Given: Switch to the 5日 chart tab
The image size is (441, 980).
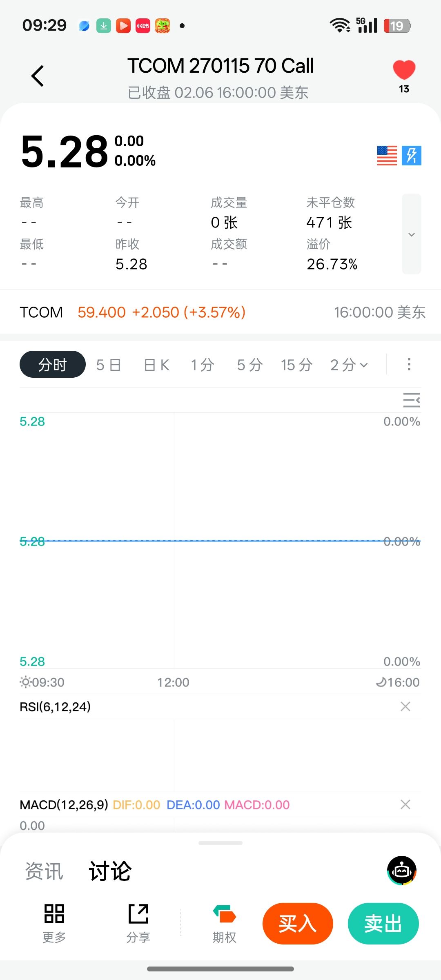Looking at the screenshot, I should click(109, 365).
